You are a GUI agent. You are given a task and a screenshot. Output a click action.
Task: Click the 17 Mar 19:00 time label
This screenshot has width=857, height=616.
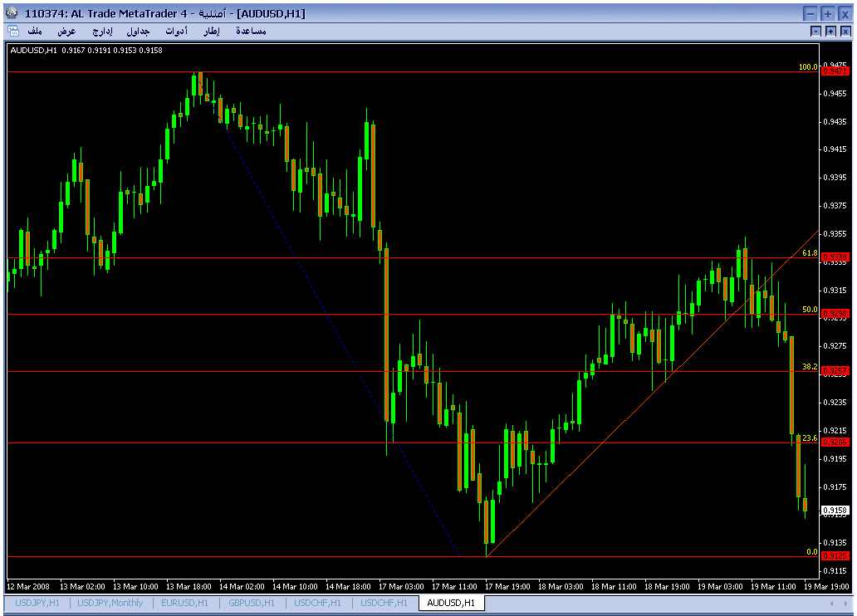click(507, 586)
